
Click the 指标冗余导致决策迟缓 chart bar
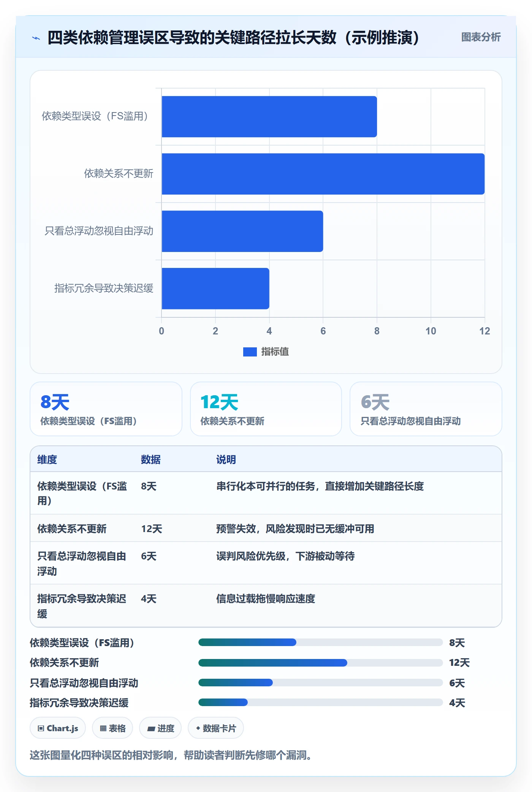pyautogui.click(x=215, y=289)
